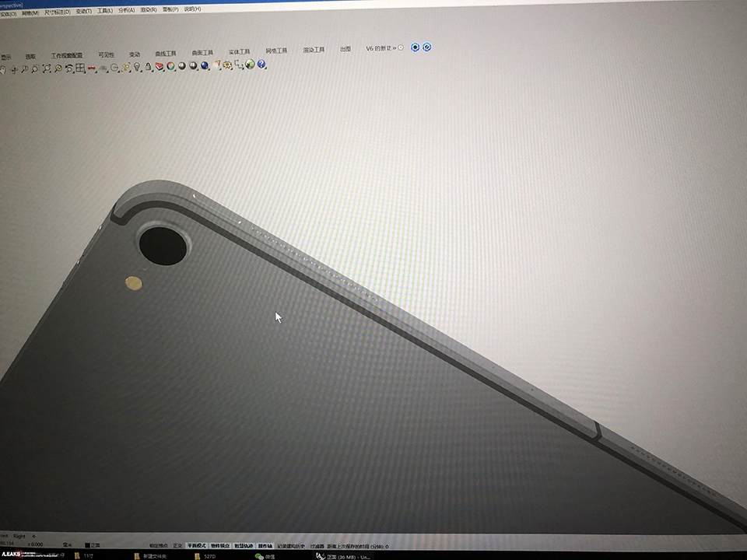Click the dimension tool icon beside Options gear
The height and width of the screenshot is (560, 747).
[239, 65]
